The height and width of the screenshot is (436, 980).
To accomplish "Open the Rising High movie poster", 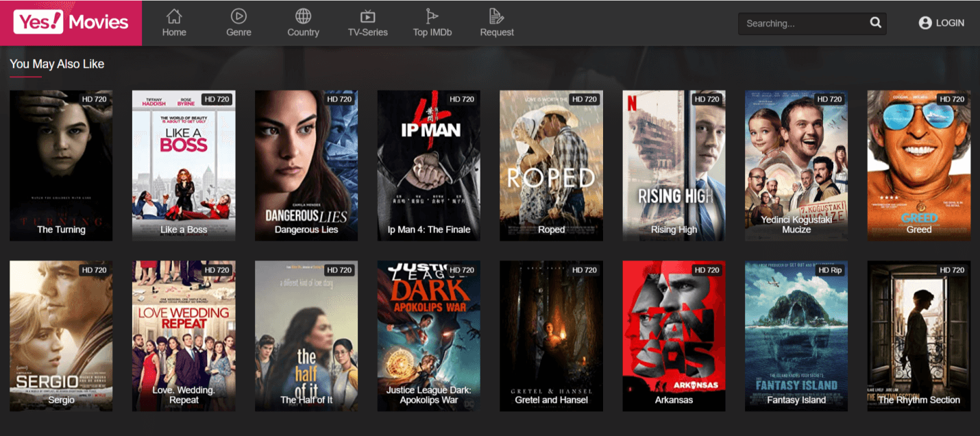I will pyautogui.click(x=674, y=165).
